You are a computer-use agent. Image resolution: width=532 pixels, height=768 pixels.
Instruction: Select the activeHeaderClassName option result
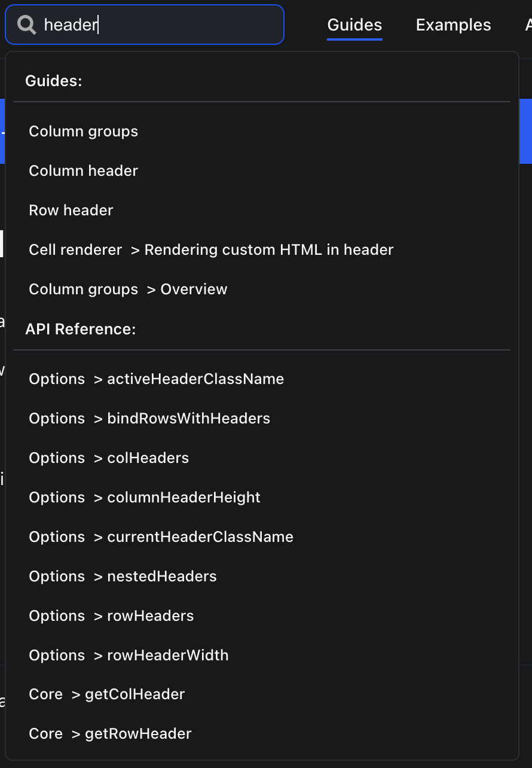[x=156, y=379]
